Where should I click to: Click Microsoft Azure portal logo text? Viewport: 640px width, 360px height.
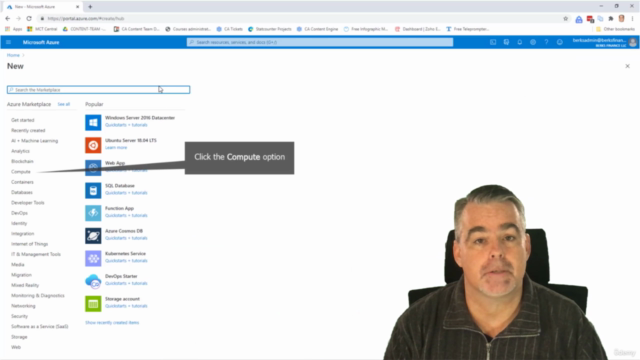tap(41, 42)
